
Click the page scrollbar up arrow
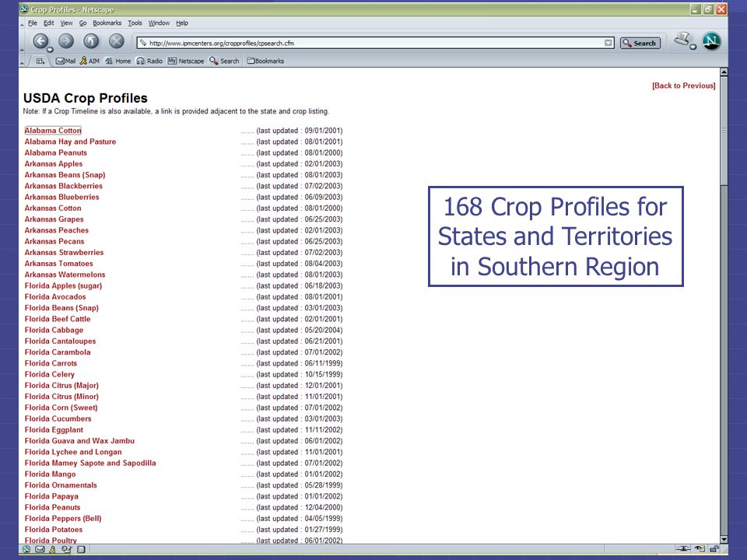tap(724, 72)
